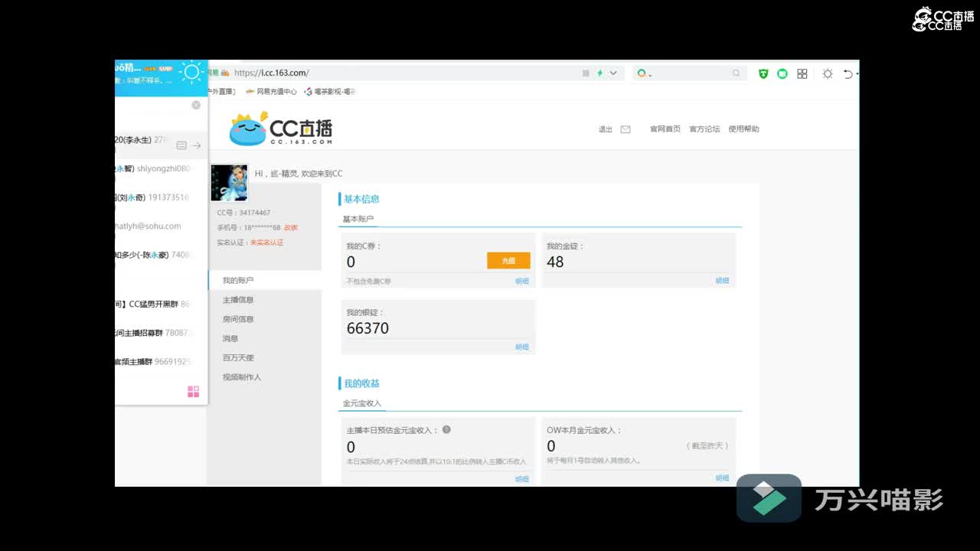Open the 主播招募群 group chat
The height and width of the screenshot is (551, 980).
coord(161,333)
